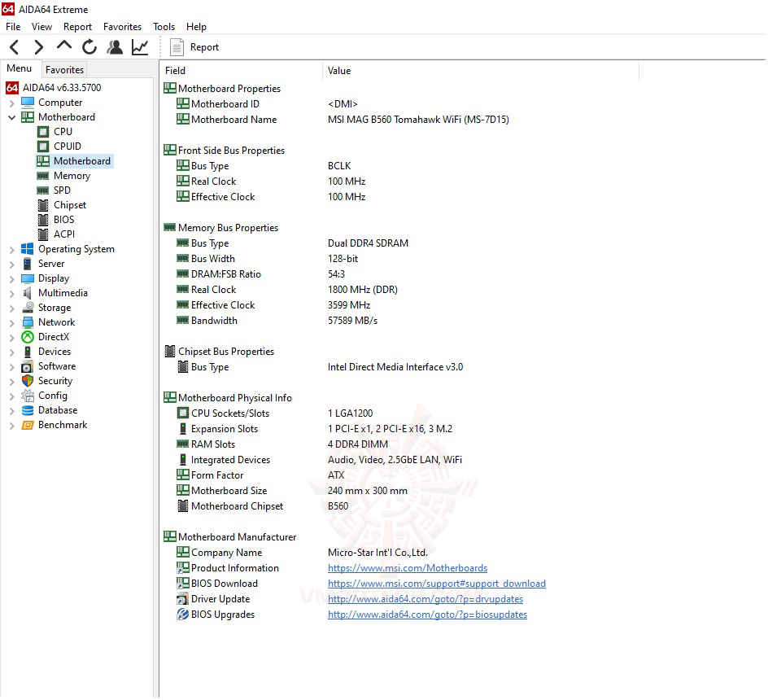Expand the Computer tree node
The width and height of the screenshot is (768, 700).
[x=11, y=103]
